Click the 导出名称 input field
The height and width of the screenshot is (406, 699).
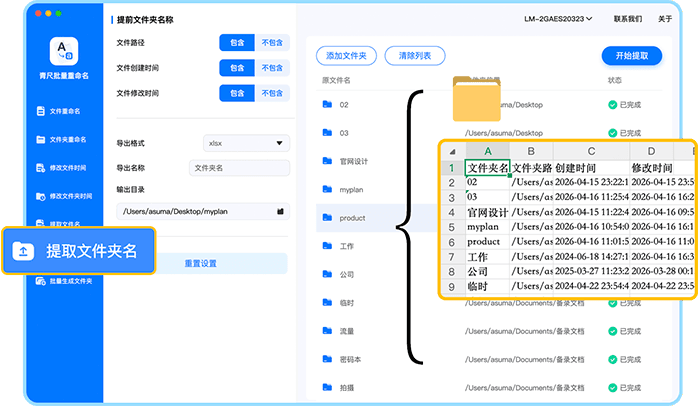click(239, 168)
